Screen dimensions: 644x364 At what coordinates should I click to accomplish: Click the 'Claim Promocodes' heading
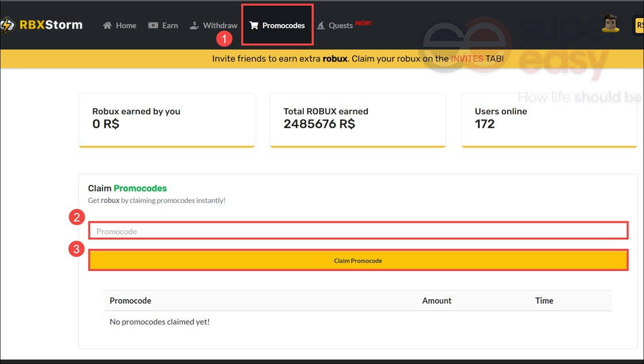pyautogui.click(x=127, y=189)
